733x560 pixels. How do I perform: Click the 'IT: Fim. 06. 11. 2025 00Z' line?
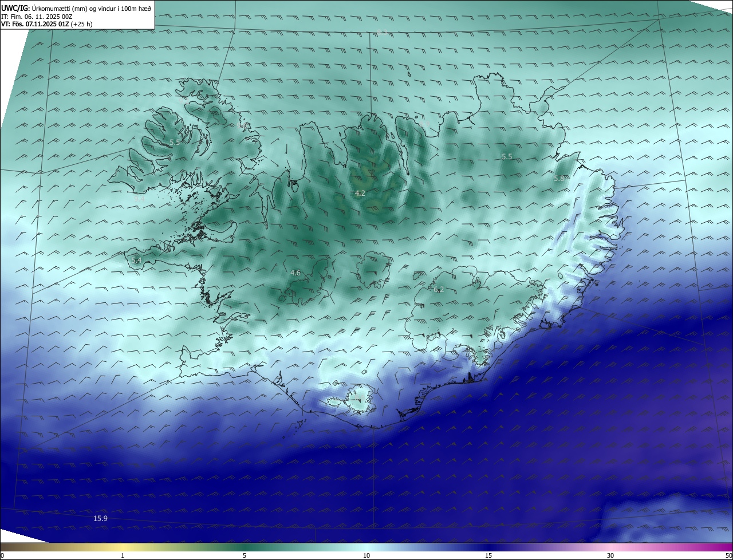click(x=37, y=17)
